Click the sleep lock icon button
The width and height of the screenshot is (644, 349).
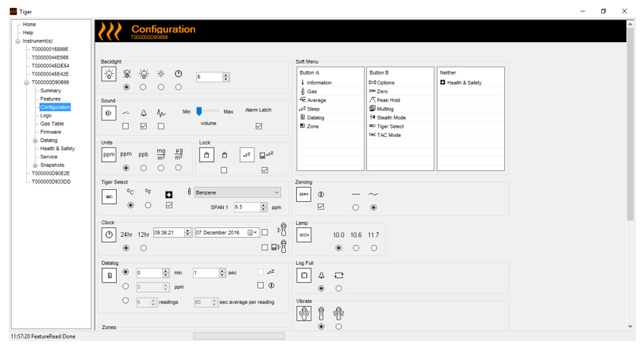coord(247,155)
